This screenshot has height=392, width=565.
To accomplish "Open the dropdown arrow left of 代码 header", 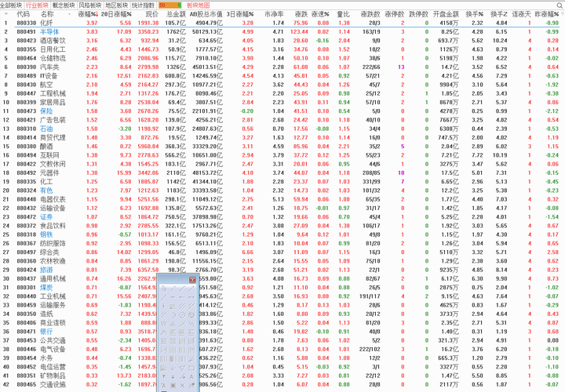I will pyautogui.click(x=6, y=14).
